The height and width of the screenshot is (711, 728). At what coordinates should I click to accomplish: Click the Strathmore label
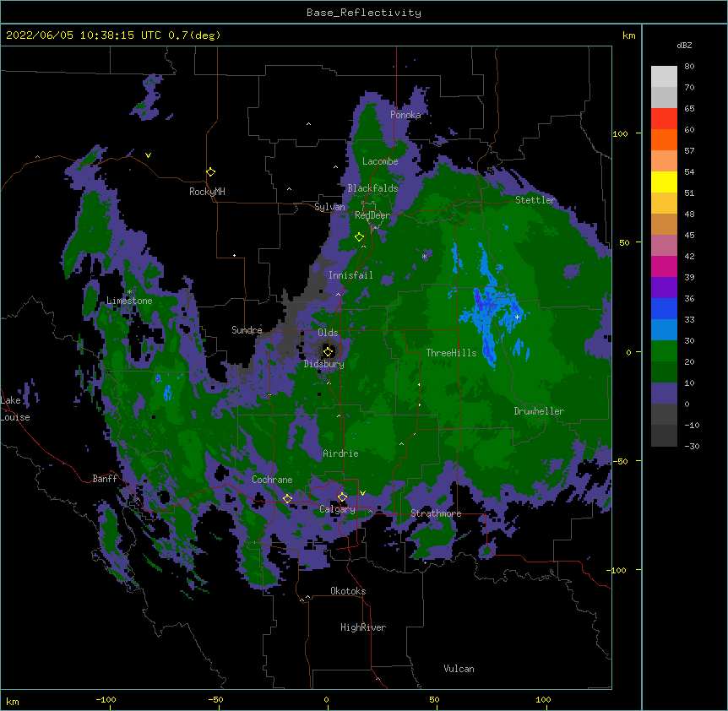[436, 513]
